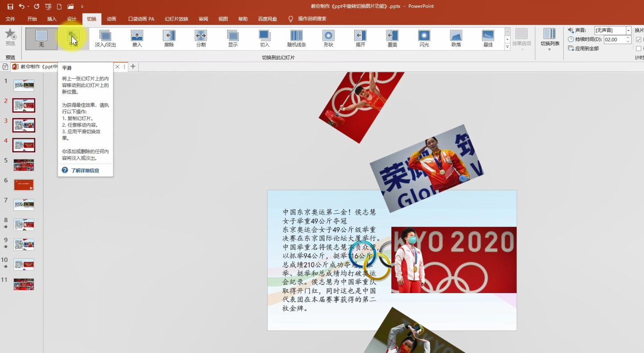The image size is (644, 353).
Task: Click 应用到全部 apply to all
Action: coord(583,48)
